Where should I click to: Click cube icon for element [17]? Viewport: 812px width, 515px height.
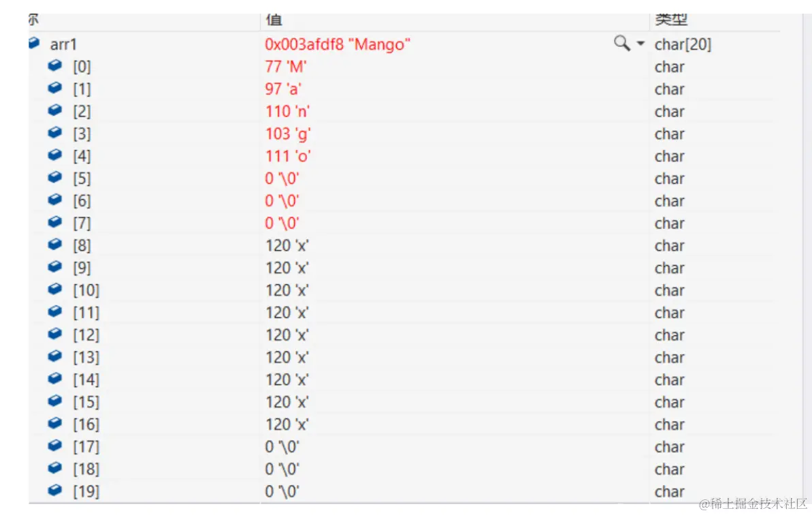[x=55, y=446]
